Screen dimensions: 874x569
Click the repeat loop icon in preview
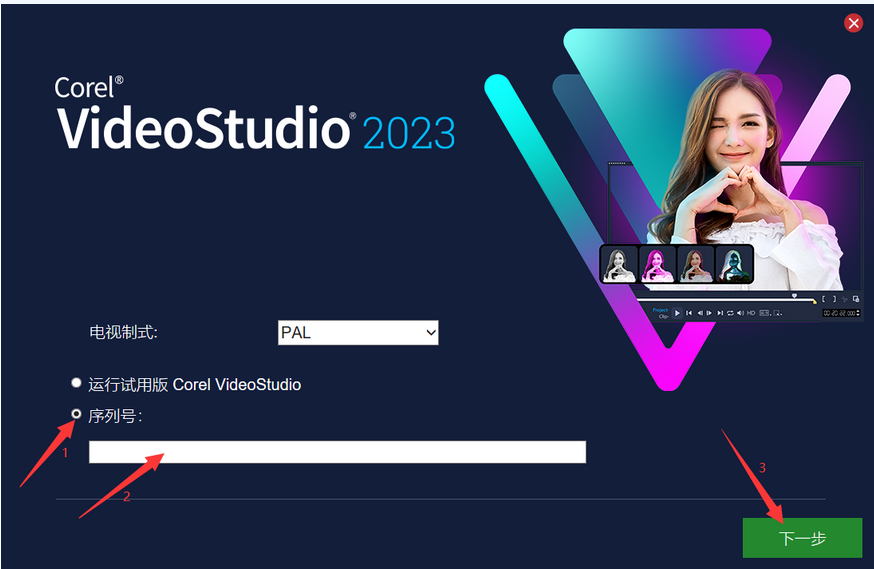(x=730, y=313)
